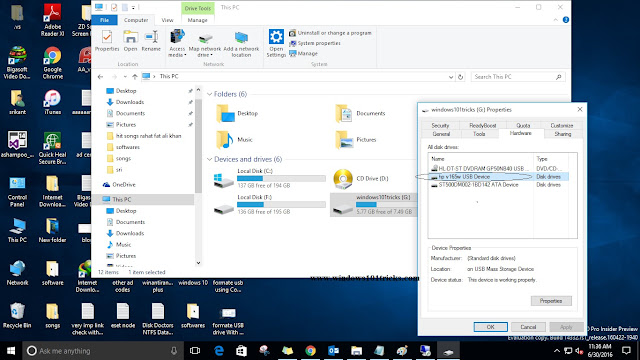Screen dimensions: 640x360
Task: Click the Open Settings gear icon
Action: (276, 43)
